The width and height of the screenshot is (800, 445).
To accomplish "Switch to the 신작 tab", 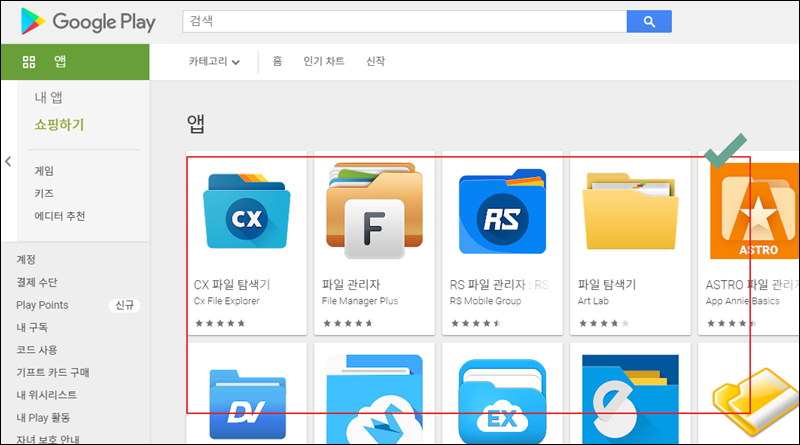I will [376, 61].
